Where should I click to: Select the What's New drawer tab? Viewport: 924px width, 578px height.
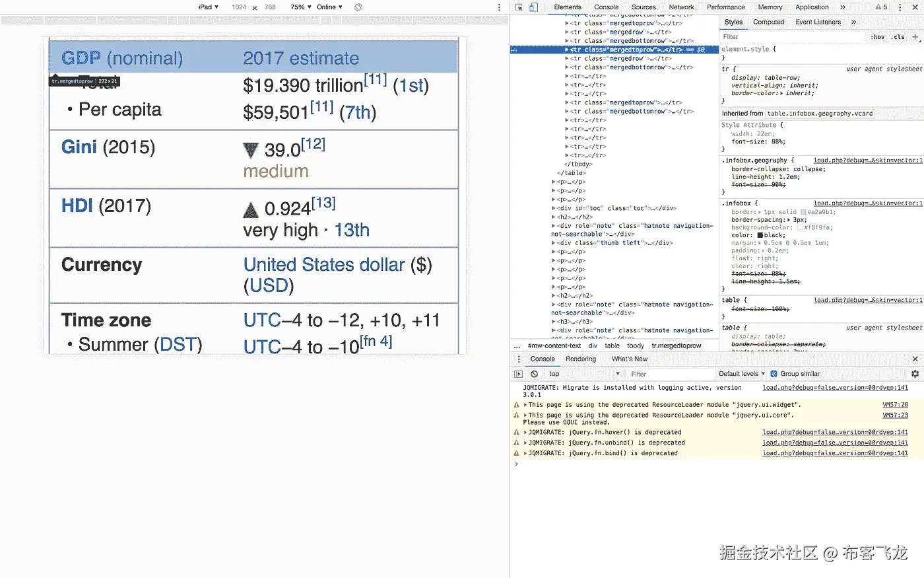click(630, 359)
